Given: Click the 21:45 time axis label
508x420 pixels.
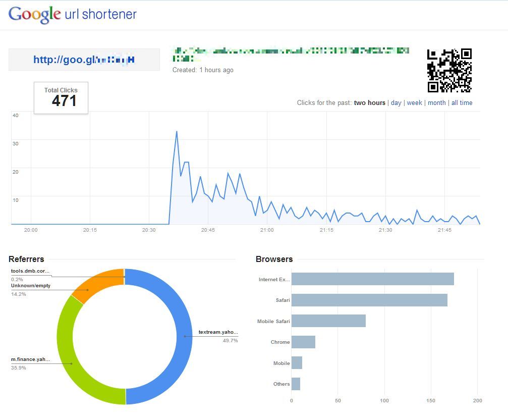Looking at the screenshot, I should [x=444, y=230].
